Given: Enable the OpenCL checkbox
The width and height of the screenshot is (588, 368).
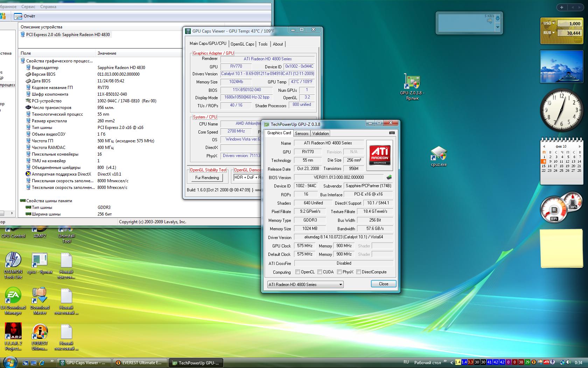Looking at the screenshot, I should point(297,272).
